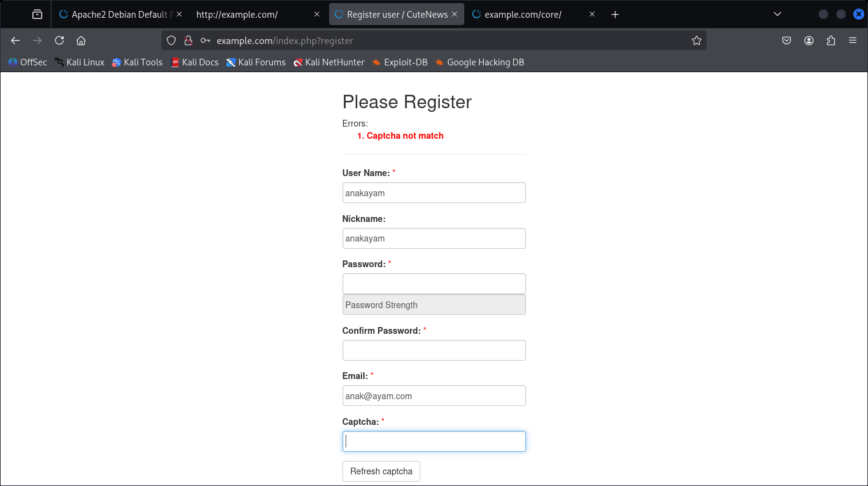This screenshot has width=868, height=486.
Task: Bookmark this page with the star icon
Action: tap(696, 40)
